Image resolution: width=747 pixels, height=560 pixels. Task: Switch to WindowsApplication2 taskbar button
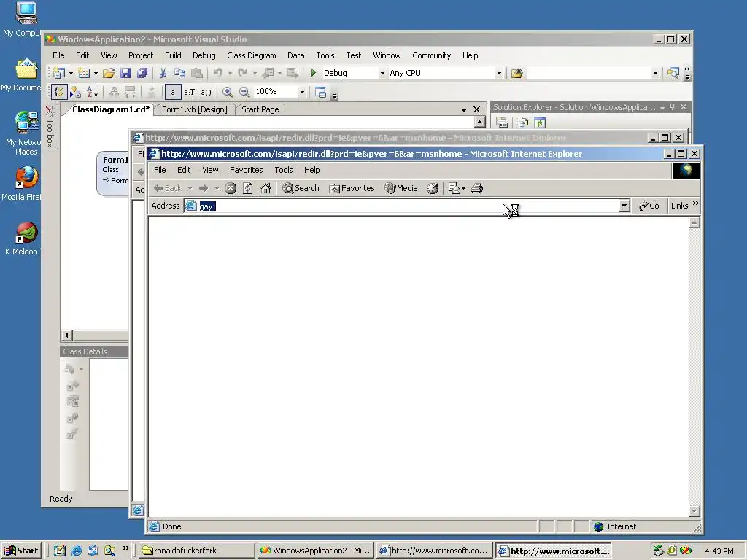tap(315, 551)
